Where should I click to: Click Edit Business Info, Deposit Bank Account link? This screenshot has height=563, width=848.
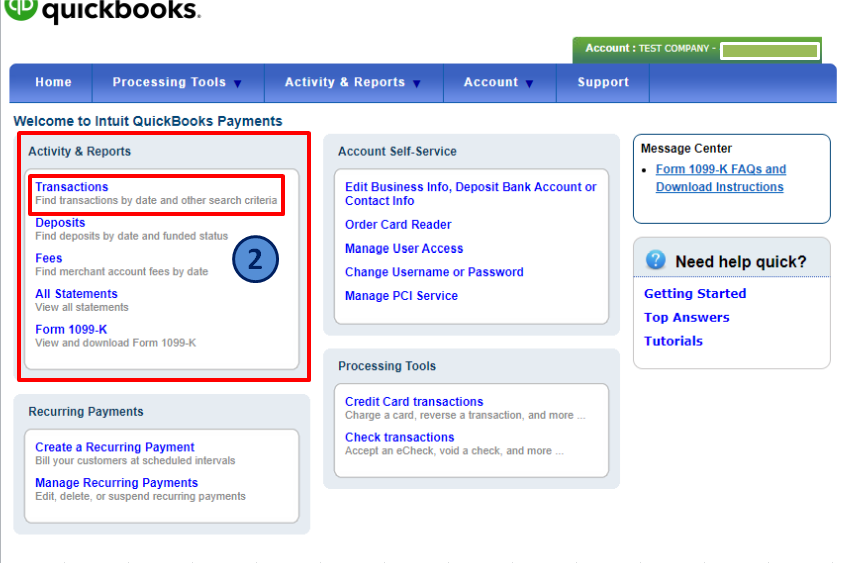(x=471, y=194)
